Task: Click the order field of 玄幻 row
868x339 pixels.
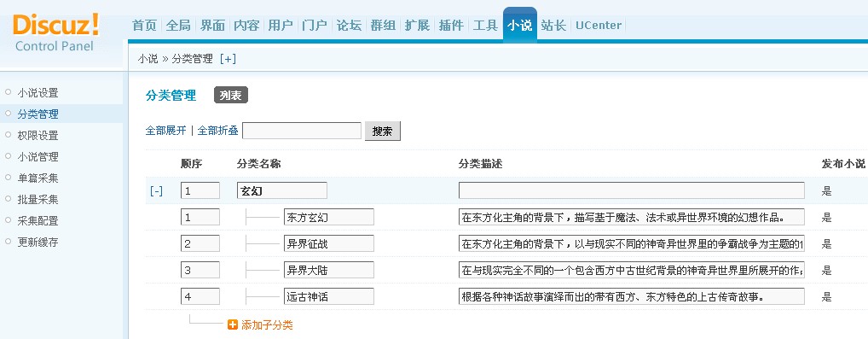Action: (200, 190)
